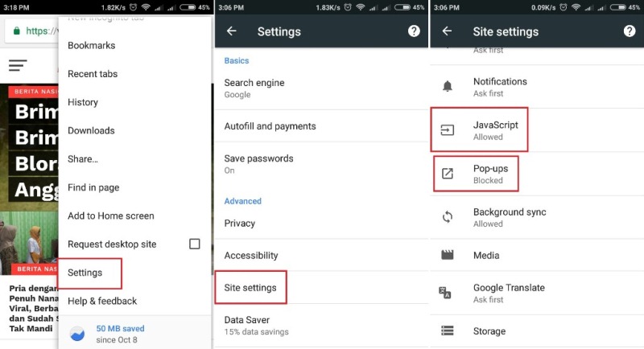Go back from Site settings screen

pos(447,31)
